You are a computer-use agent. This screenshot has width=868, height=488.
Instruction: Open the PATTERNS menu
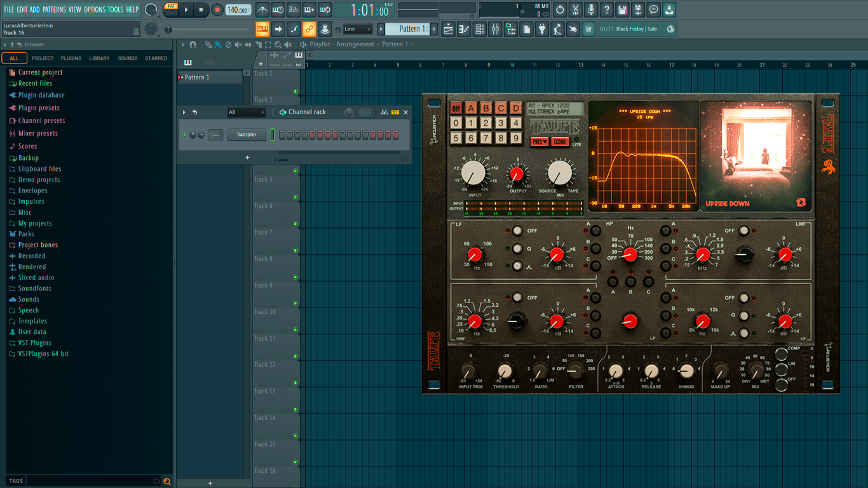click(54, 10)
